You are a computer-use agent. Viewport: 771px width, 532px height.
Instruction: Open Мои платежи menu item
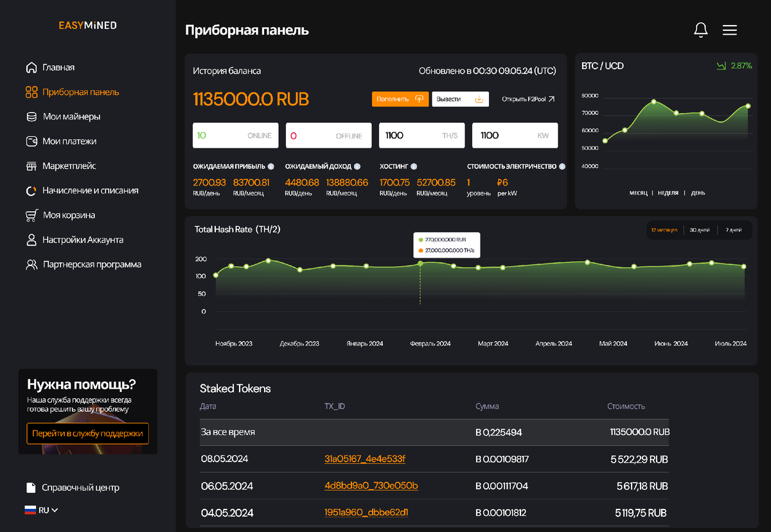[69, 141]
